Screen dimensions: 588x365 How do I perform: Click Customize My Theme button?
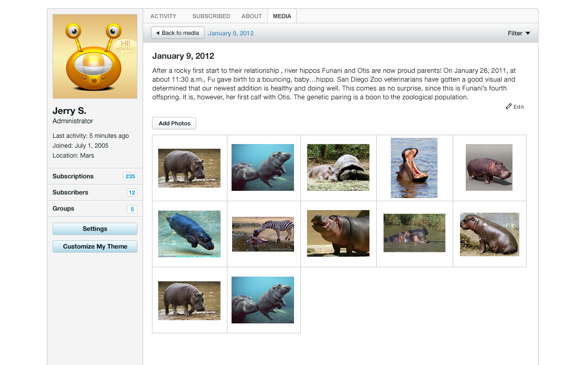[95, 246]
